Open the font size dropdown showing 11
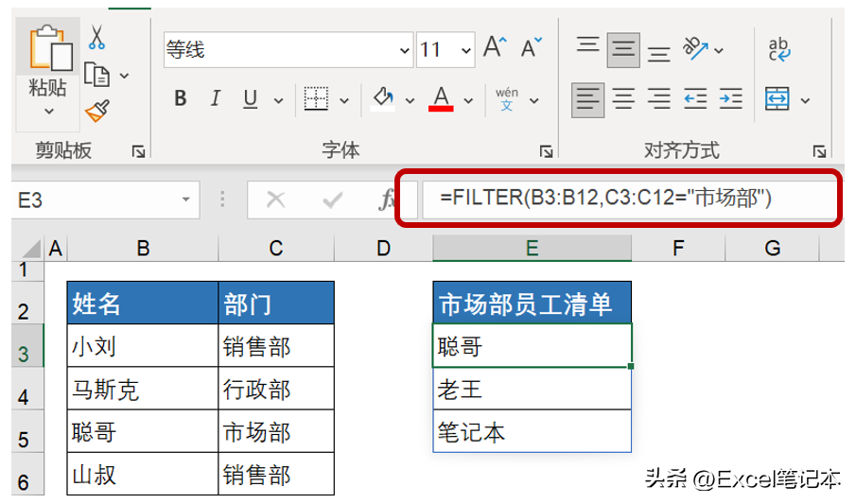Screen dimensions: 856x504 [465, 50]
